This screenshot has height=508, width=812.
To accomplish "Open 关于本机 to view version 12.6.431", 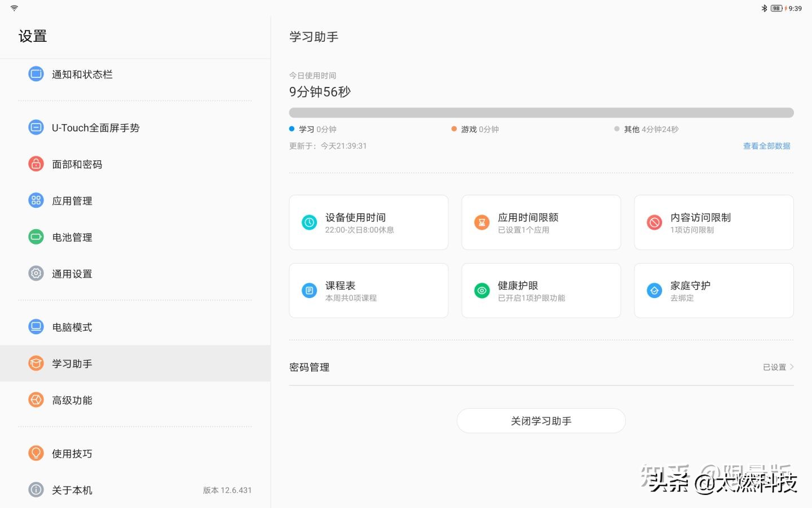I will (x=72, y=489).
